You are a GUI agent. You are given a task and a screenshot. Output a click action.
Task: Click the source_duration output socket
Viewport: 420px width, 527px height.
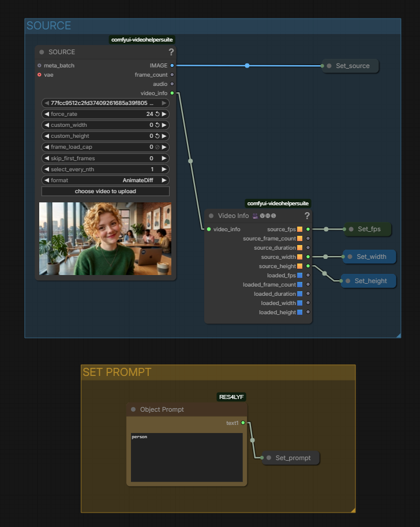click(308, 248)
